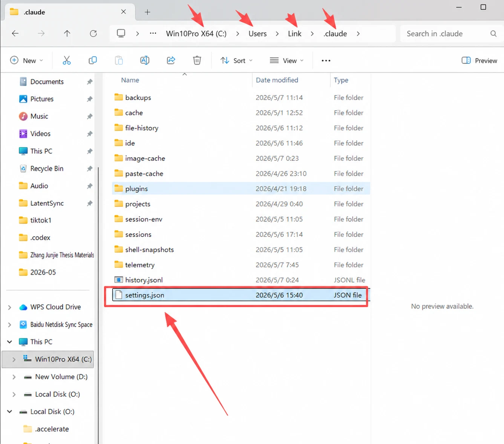Collapse the This PC tree node

(9, 342)
